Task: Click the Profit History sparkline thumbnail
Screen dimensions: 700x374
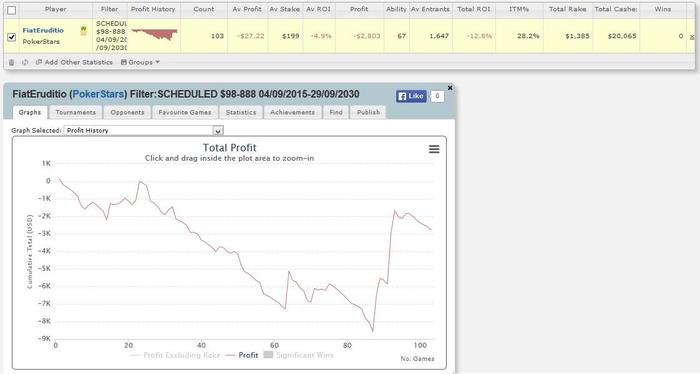Action: pyautogui.click(x=154, y=34)
